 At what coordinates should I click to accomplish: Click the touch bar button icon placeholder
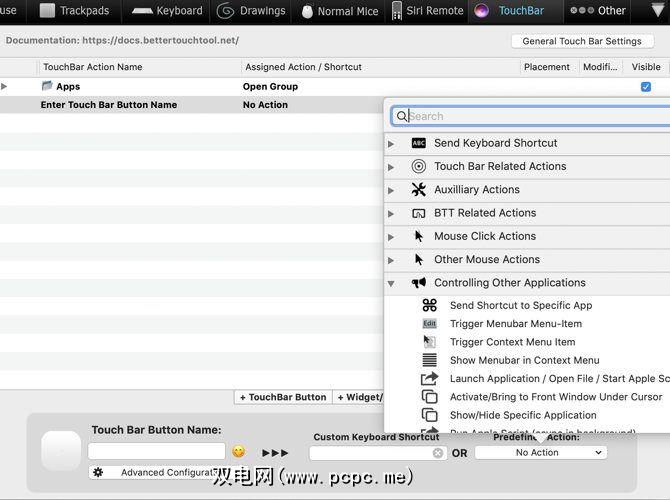[60, 451]
